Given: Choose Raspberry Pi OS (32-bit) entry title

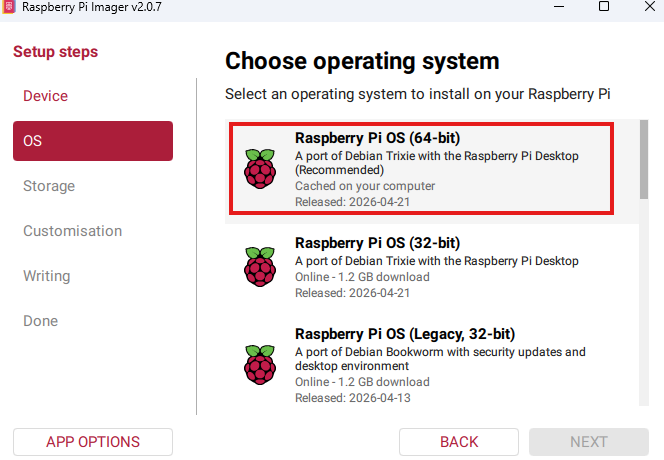Looking at the screenshot, I should coord(377,243).
